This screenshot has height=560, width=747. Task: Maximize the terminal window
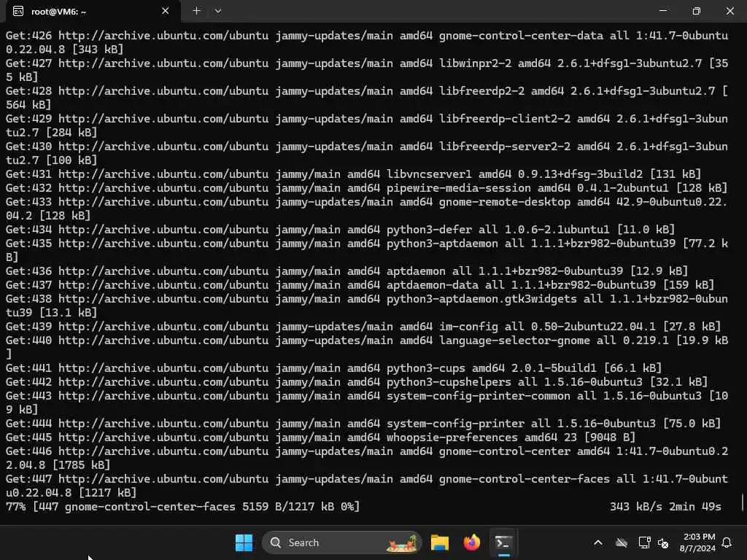696,11
